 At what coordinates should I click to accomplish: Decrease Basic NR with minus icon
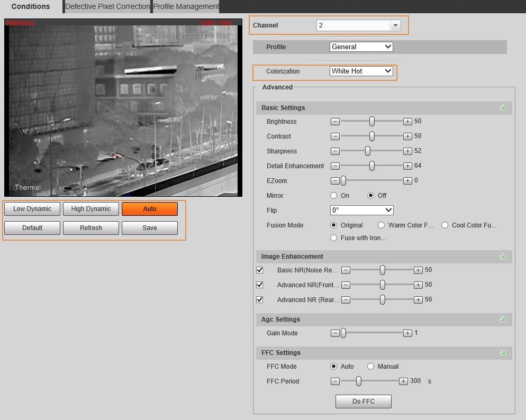click(346, 270)
